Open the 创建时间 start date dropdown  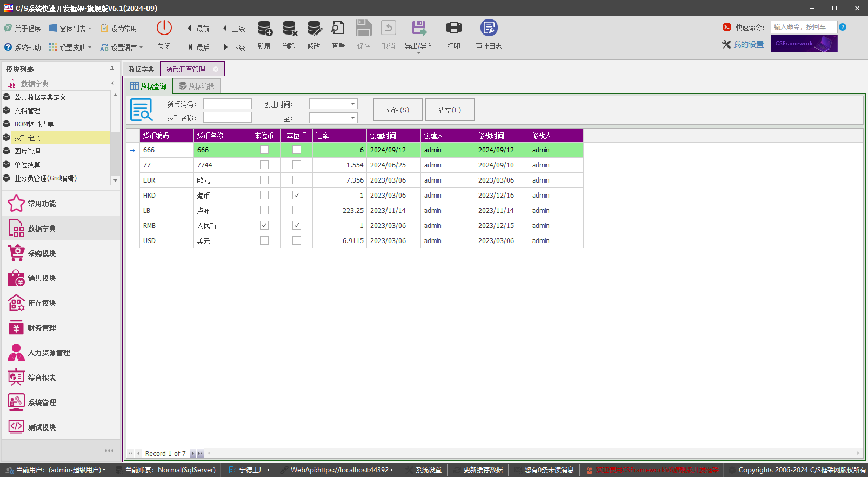point(353,104)
